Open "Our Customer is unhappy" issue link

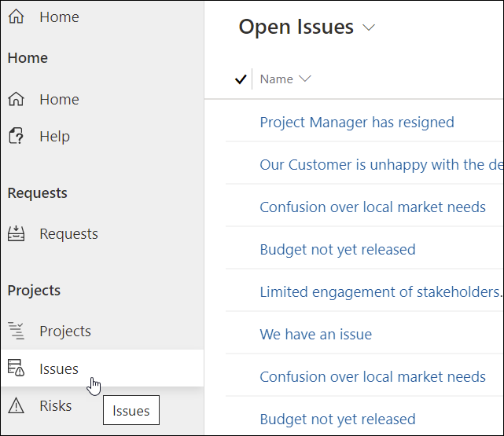coord(381,165)
